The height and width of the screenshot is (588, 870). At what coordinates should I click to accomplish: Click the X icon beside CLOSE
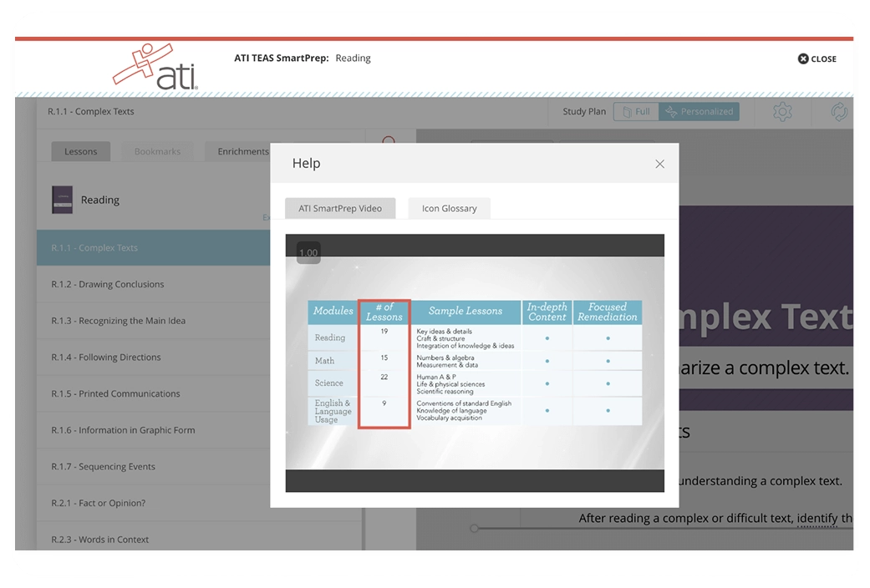click(x=803, y=58)
